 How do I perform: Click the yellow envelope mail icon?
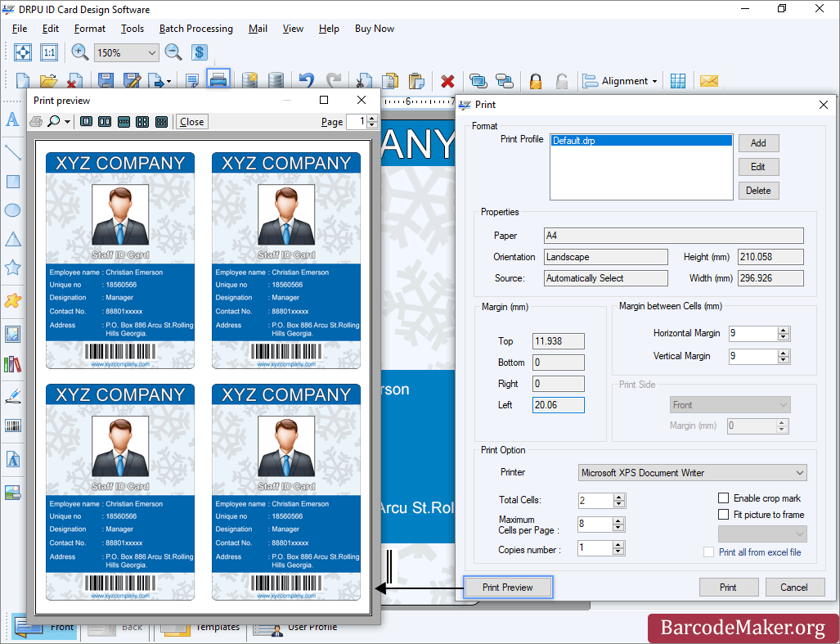[x=709, y=81]
